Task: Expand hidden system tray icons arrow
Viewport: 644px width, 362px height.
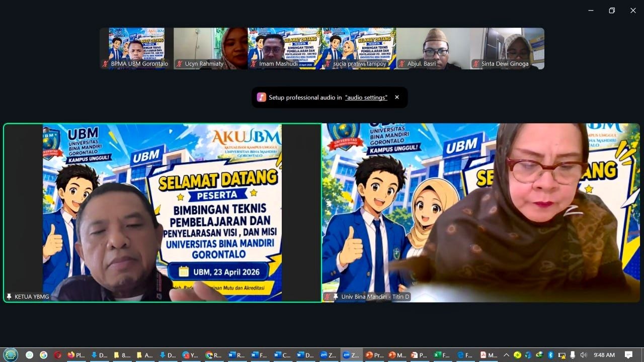Action: coord(506,355)
